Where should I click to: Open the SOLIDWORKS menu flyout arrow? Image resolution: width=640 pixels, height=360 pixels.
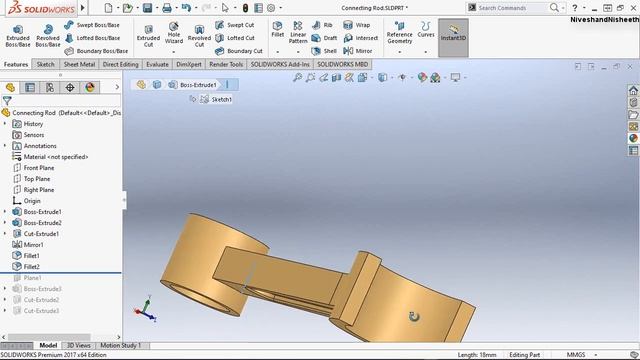pyautogui.click(x=83, y=8)
